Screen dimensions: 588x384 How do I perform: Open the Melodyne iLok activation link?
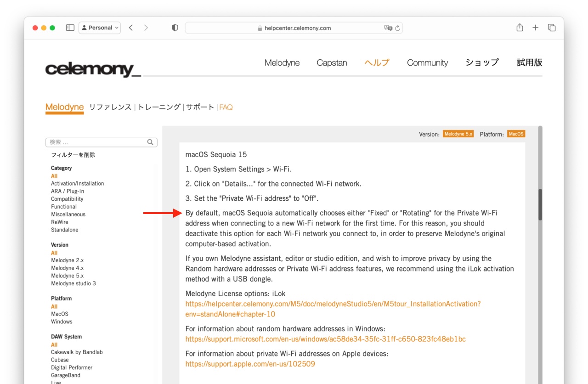333,309
